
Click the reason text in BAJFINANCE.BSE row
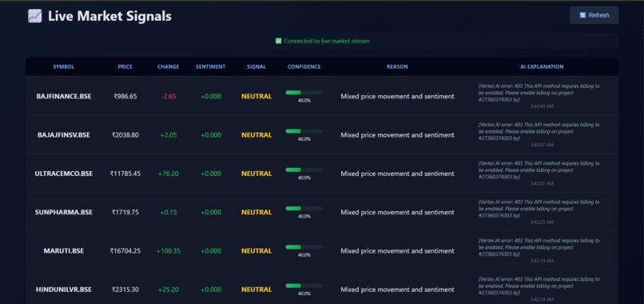pyautogui.click(x=397, y=97)
